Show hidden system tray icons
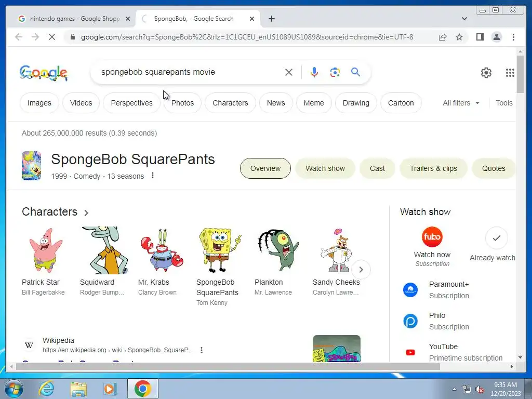 pos(454,389)
